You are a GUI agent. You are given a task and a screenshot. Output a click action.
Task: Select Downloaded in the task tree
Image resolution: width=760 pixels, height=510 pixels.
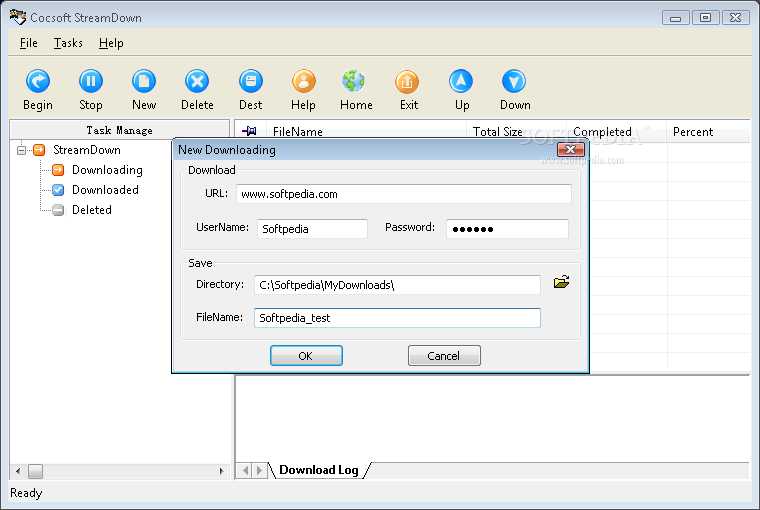point(105,190)
